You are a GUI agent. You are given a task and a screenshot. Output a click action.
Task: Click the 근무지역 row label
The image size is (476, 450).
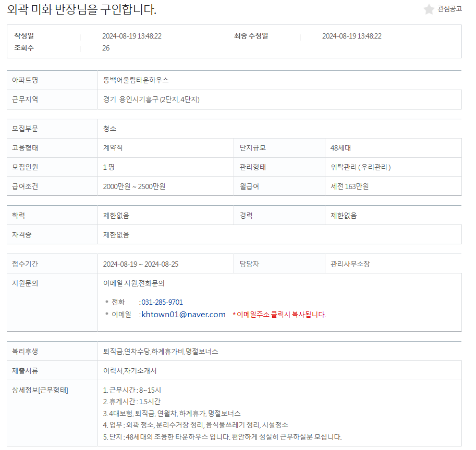coord(25,99)
